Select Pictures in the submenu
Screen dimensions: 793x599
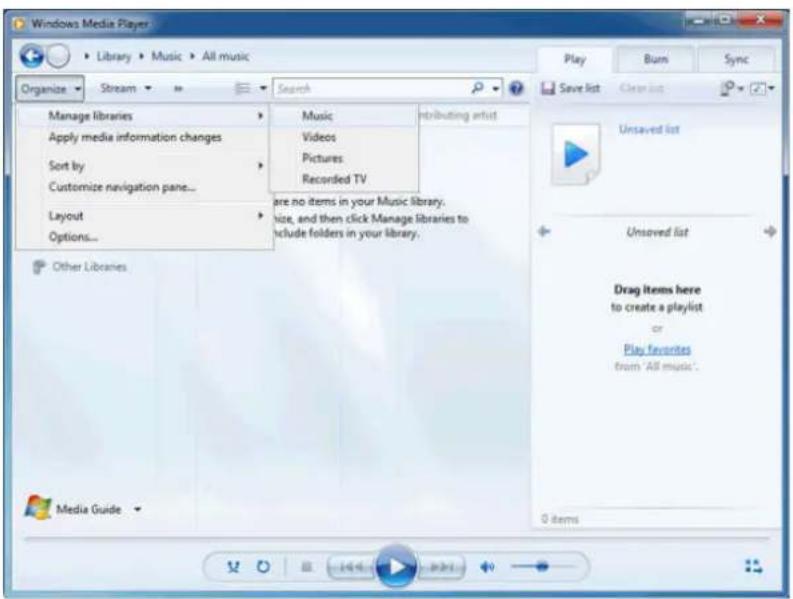[x=344, y=158]
